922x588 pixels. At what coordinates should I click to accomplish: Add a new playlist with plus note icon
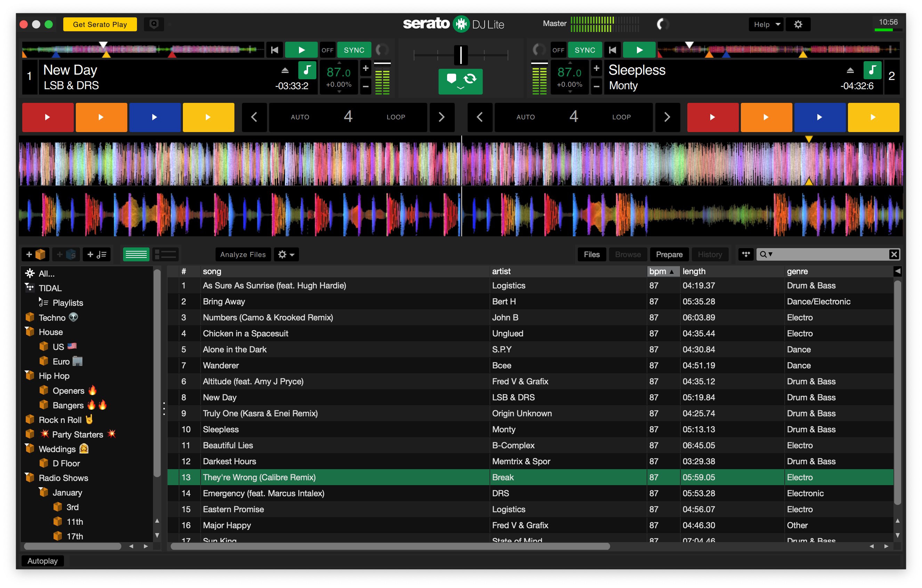pos(97,255)
